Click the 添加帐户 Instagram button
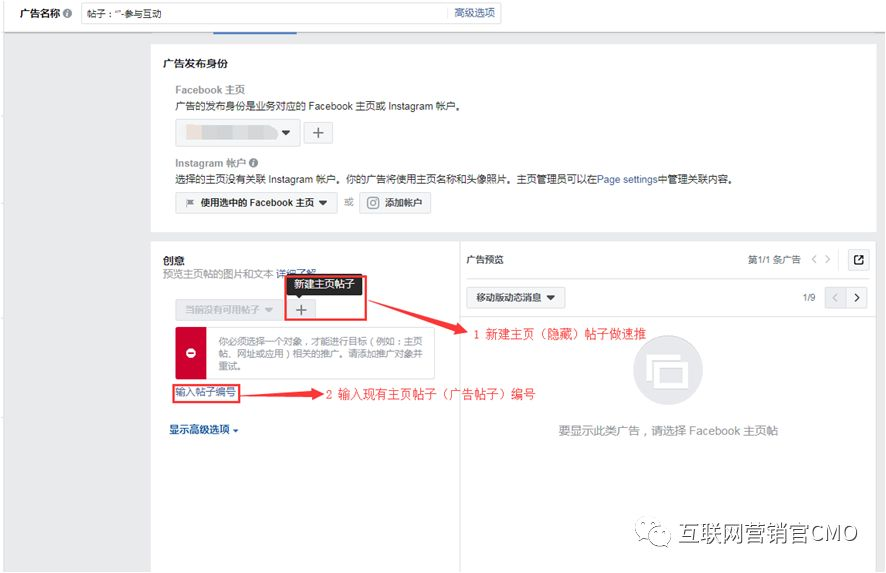This screenshot has width=886, height=573. tap(395, 203)
